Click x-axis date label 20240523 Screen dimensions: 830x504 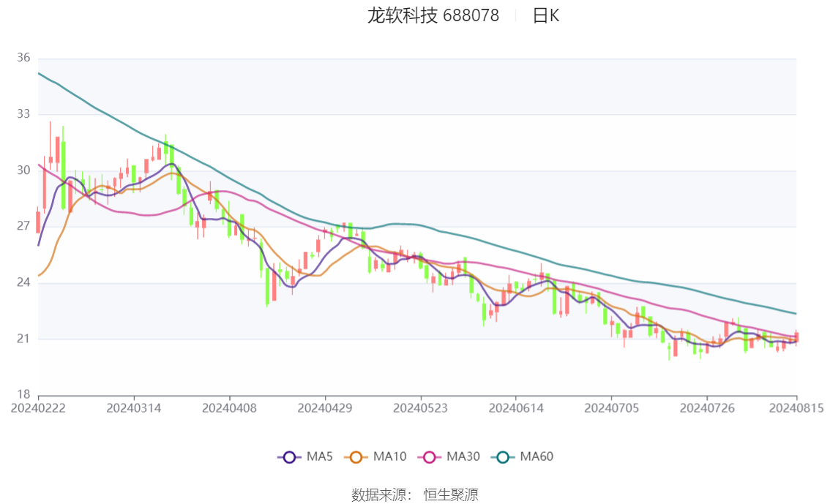point(420,408)
